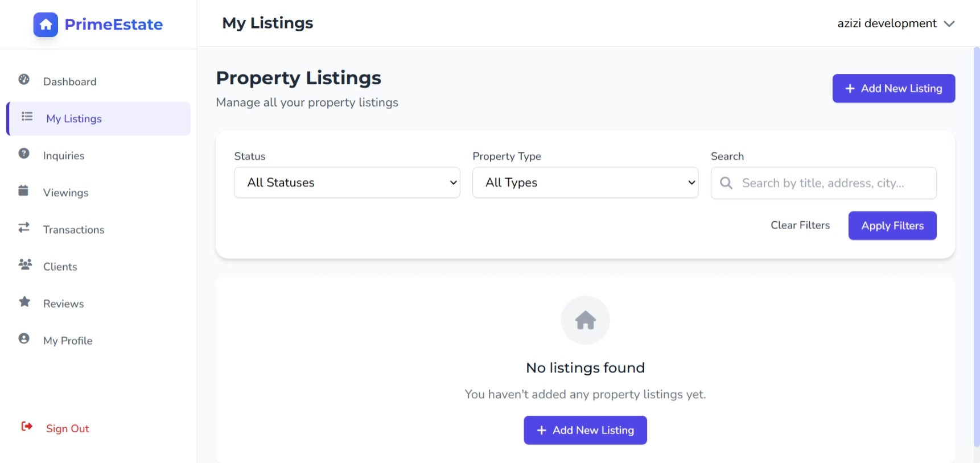Screen dimensions: 980x463
Task: Click the Clients group icon
Action: [x=24, y=264]
